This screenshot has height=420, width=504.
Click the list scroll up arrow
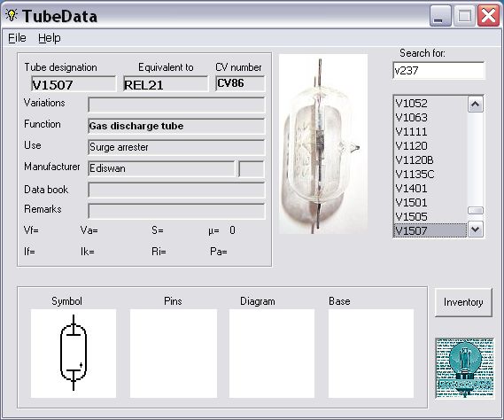(x=476, y=104)
